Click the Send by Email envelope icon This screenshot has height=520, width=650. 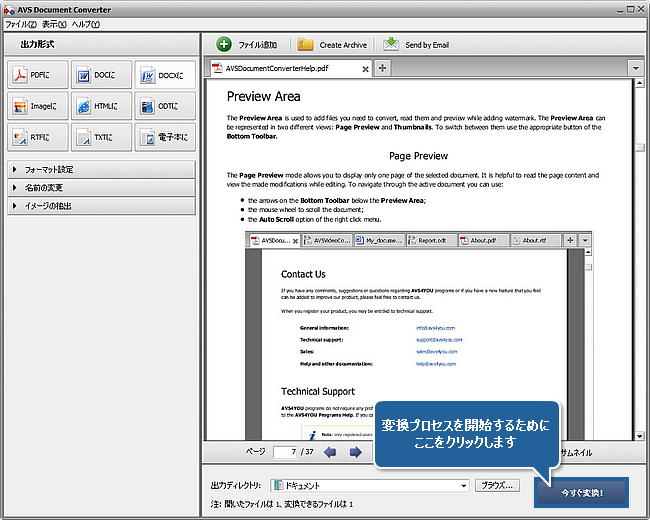[x=390, y=44]
